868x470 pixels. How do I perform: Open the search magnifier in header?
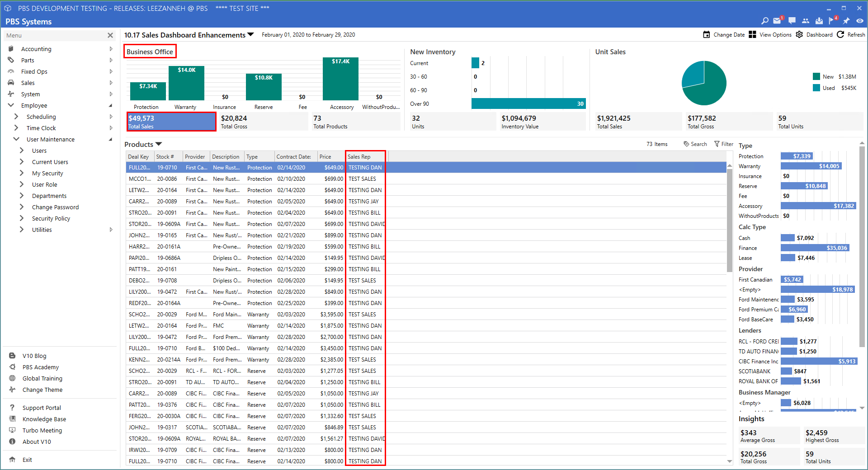click(764, 21)
